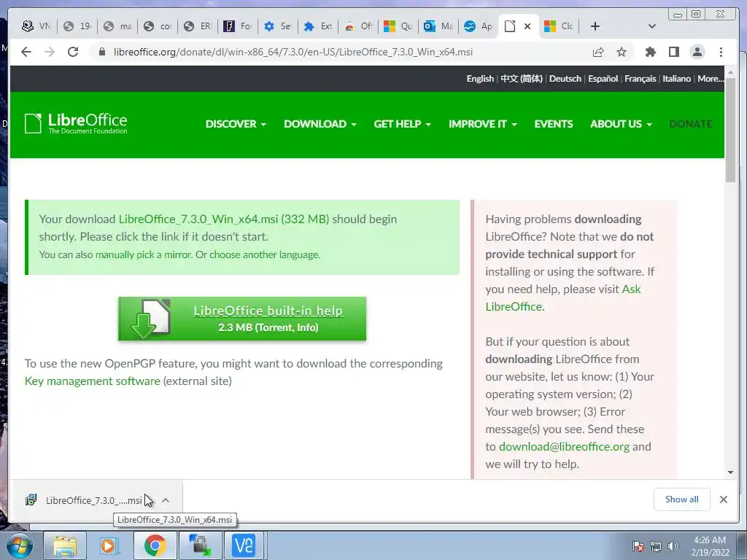Click LibreOffice_7.3.0_Win_x64.msi download link
The image size is (747, 560).
(223, 219)
